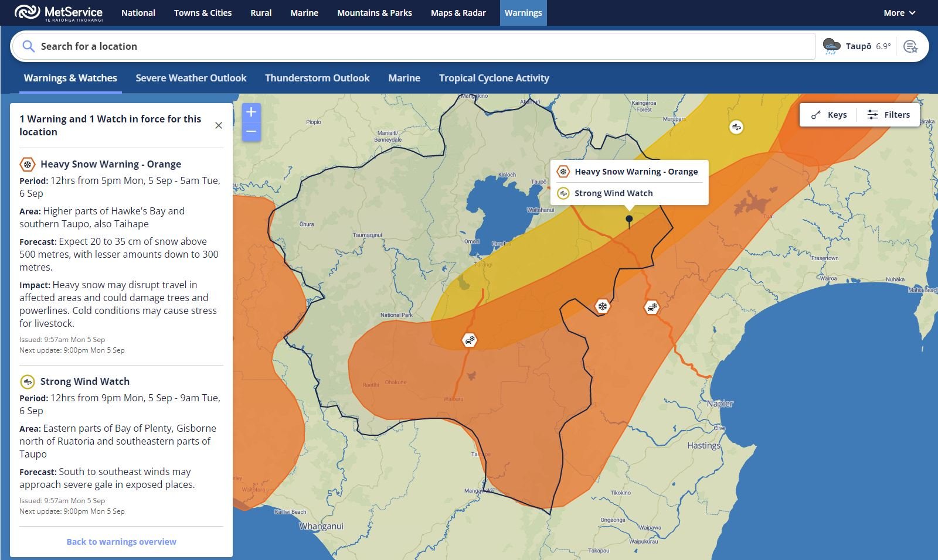Viewport: 938px width, 560px height.
Task: Click the search magnifier icon
Action: [x=28, y=46]
